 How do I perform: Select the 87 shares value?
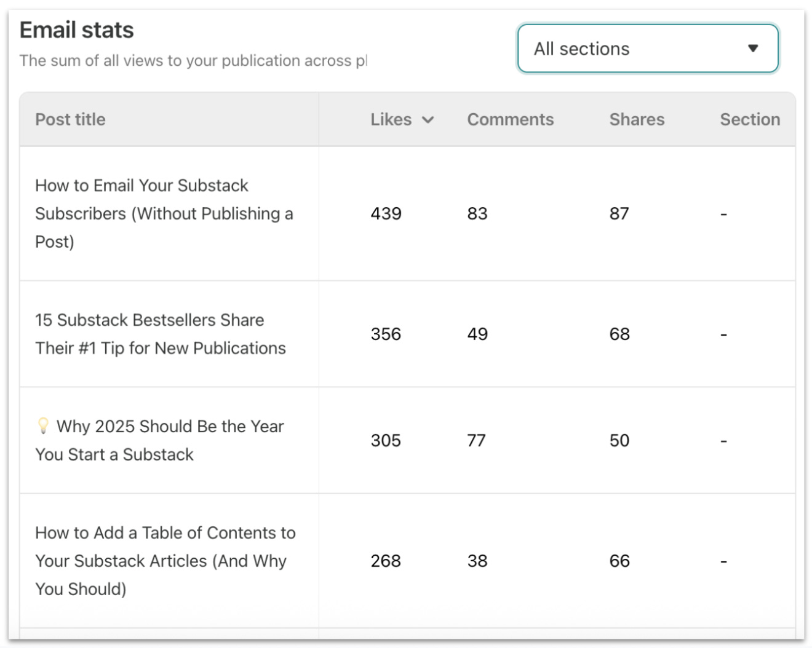619,213
